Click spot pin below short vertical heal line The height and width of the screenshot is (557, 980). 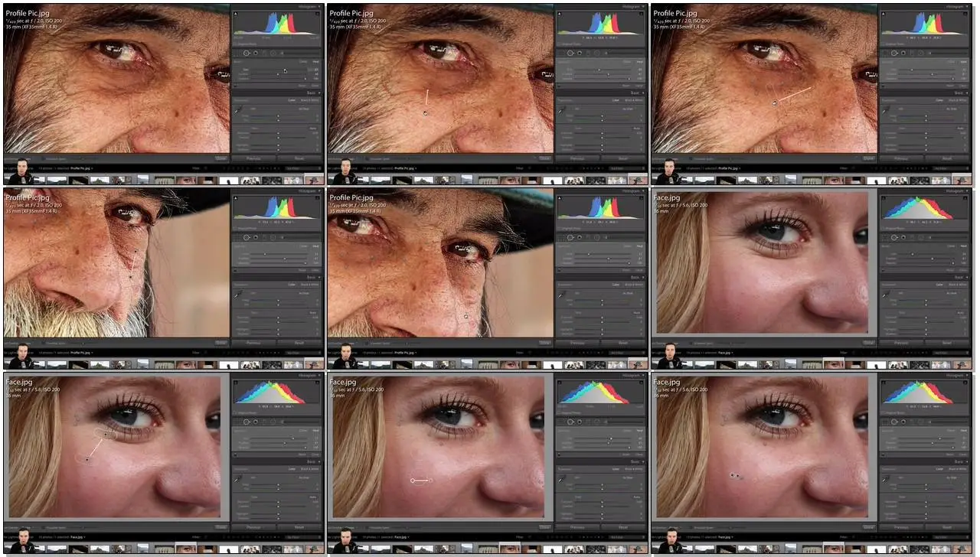click(425, 112)
